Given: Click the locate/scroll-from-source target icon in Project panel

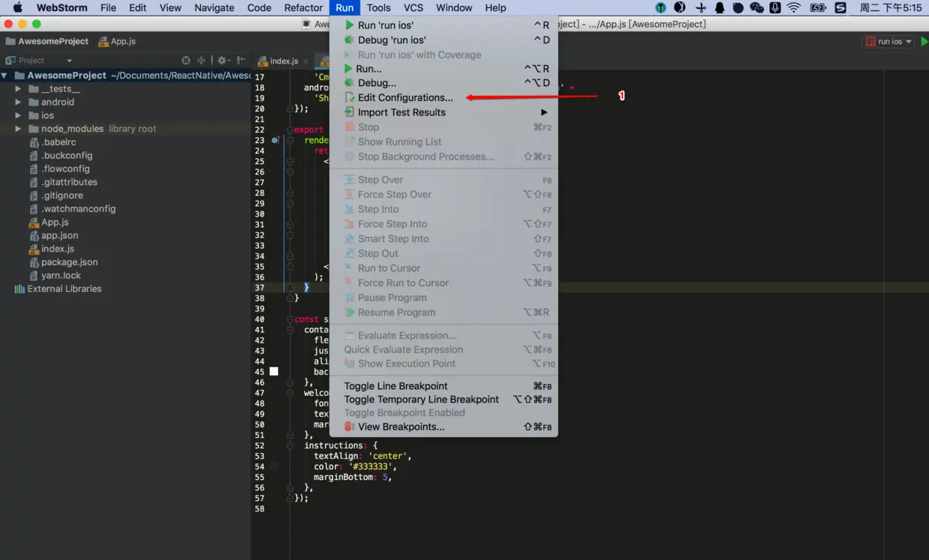Looking at the screenshot, I should click(x=186, y=61).
